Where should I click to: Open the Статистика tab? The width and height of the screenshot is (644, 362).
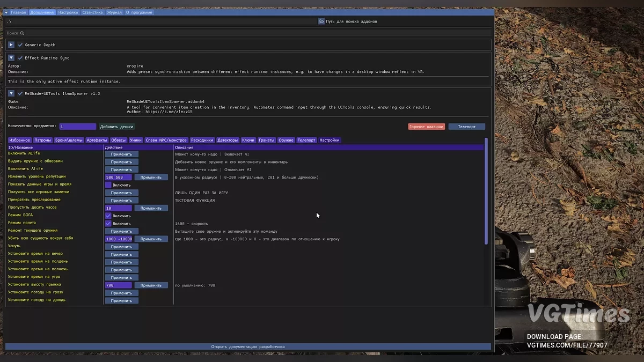(92, 12)
